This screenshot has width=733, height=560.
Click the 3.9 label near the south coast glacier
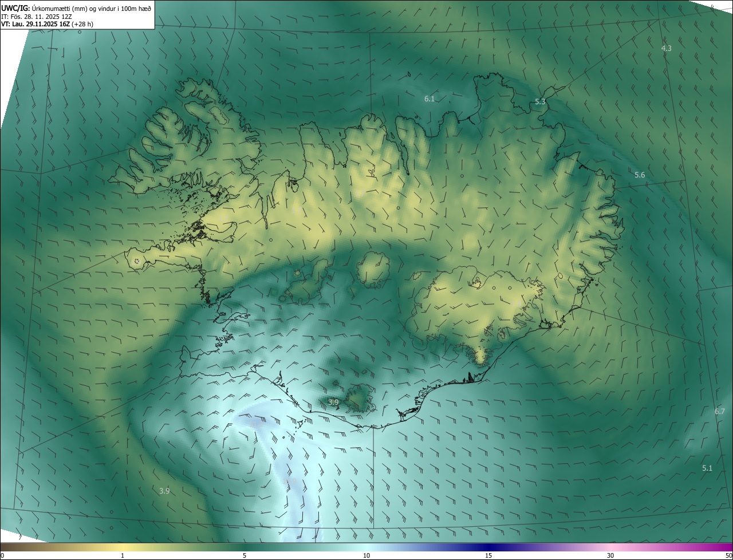tap(334, 403)
